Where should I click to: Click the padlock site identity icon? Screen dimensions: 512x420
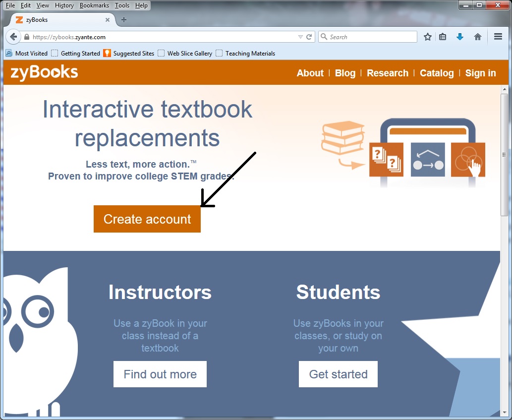coord(27,37)
